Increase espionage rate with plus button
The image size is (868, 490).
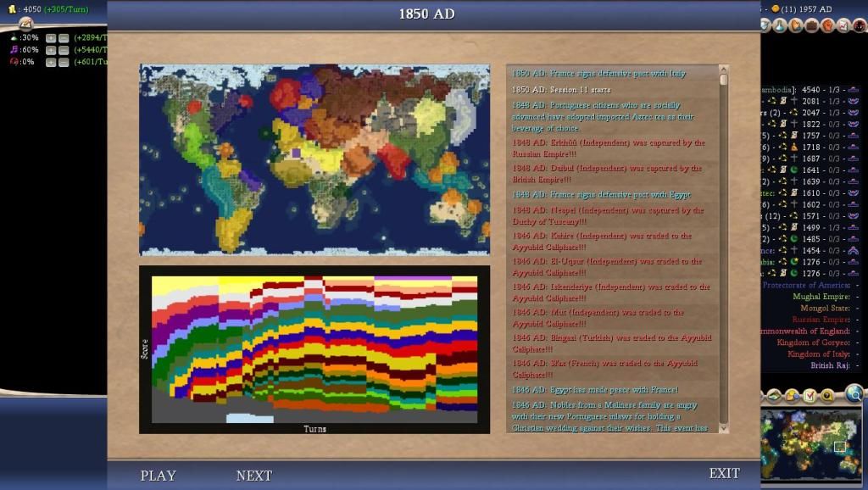tap(51, 63)
